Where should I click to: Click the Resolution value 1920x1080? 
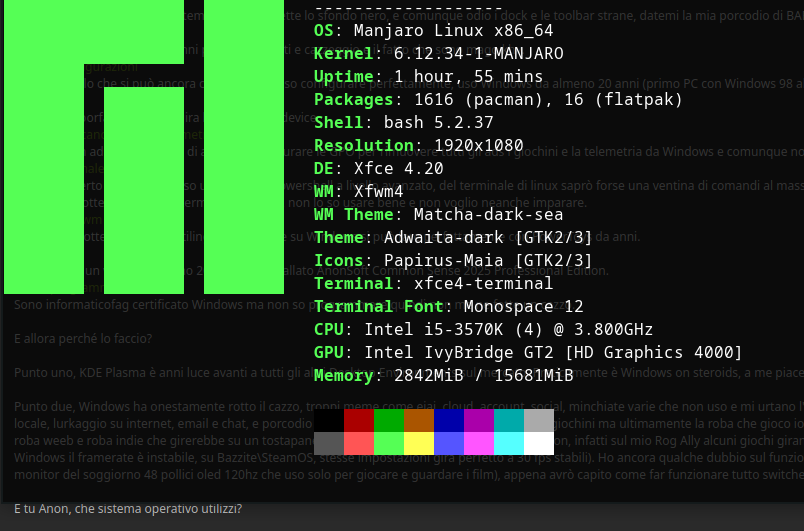[479, 146]
